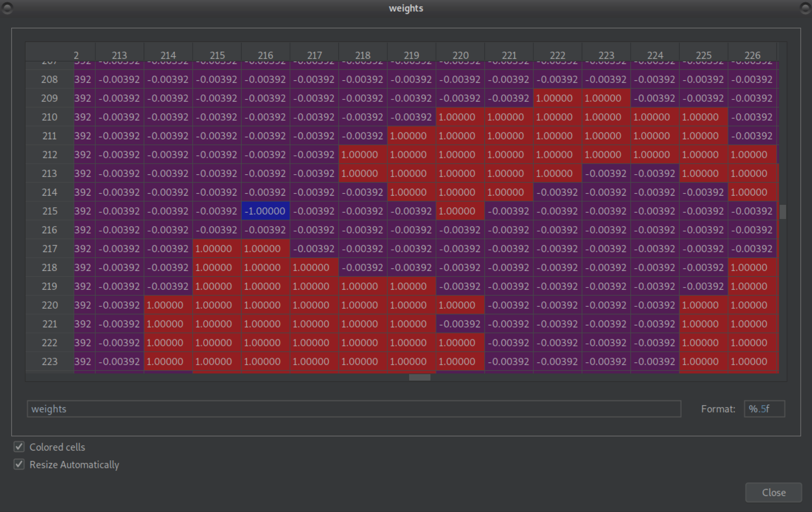Click the vertical scrollbar handle of the table
812x512 pixels.
tap(783, 212)
